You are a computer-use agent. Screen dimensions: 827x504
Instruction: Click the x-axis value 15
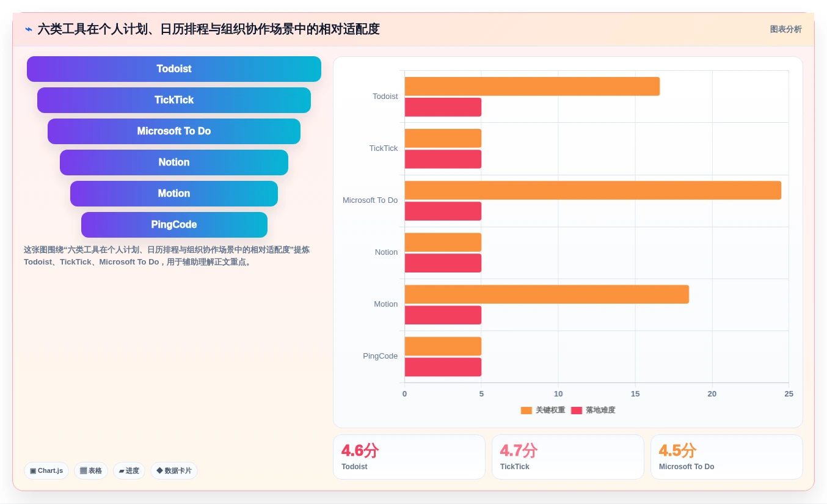pos(635,394)
